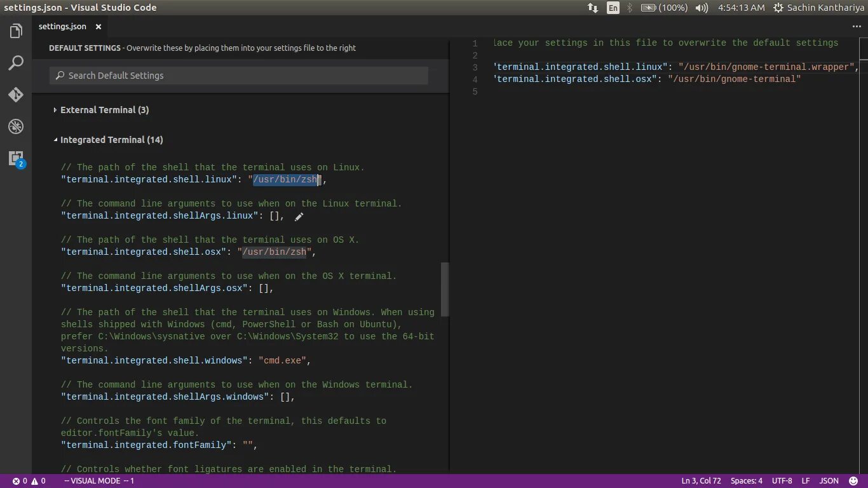Change indentation via Spaces: 4
Viewport: 868px width, 488px height.
(x=747, y=481)
